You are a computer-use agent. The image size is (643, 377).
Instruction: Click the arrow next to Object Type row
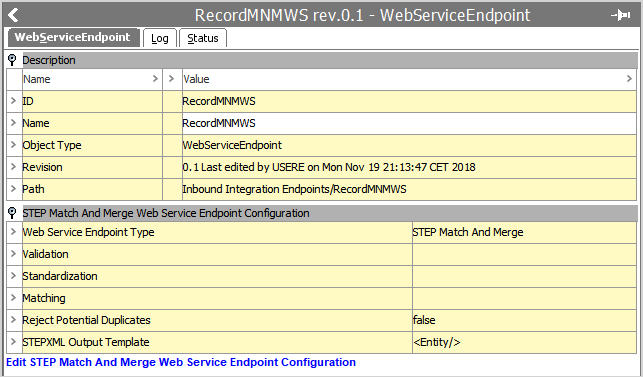tap(14, 145)
